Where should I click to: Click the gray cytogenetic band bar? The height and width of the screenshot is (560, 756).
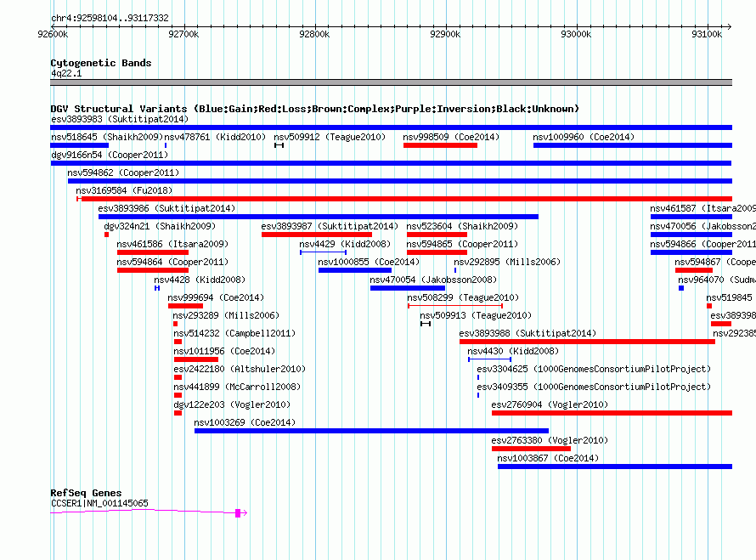[391, 82]
